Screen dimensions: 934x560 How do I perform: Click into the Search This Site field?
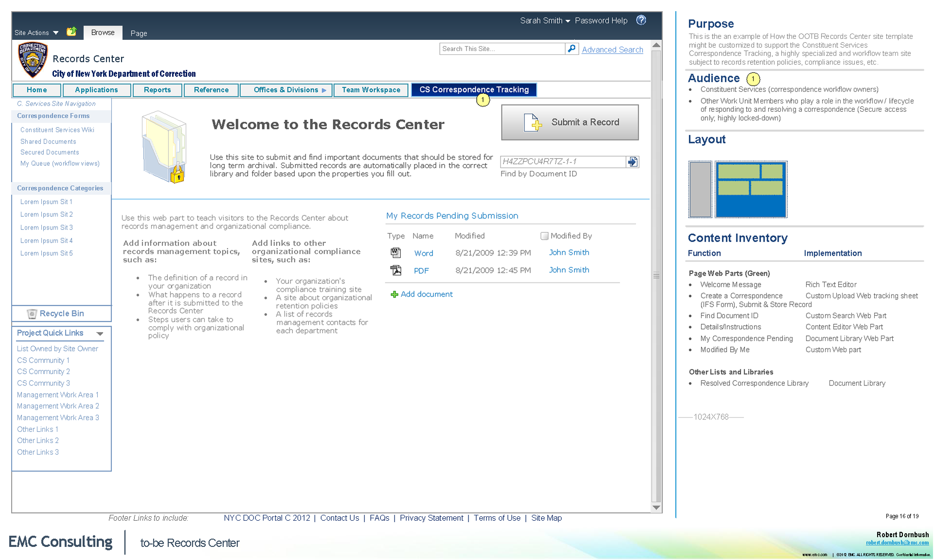[502, 49]
